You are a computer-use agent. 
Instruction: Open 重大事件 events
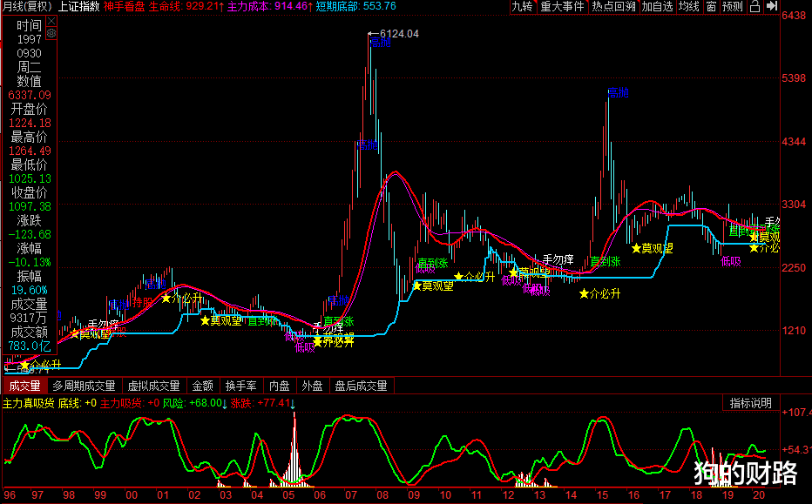562,6
